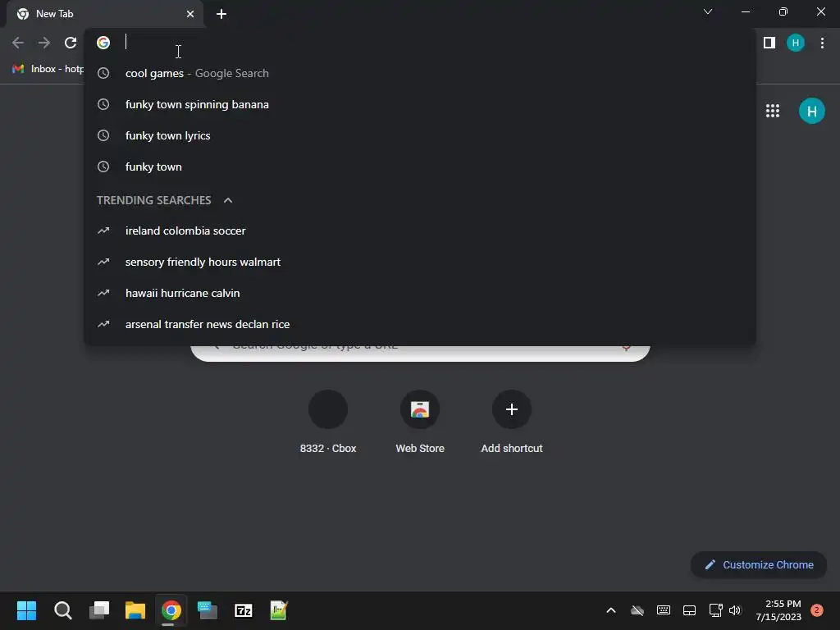Collapse the Trending Searches section

[x=228, y=200]
